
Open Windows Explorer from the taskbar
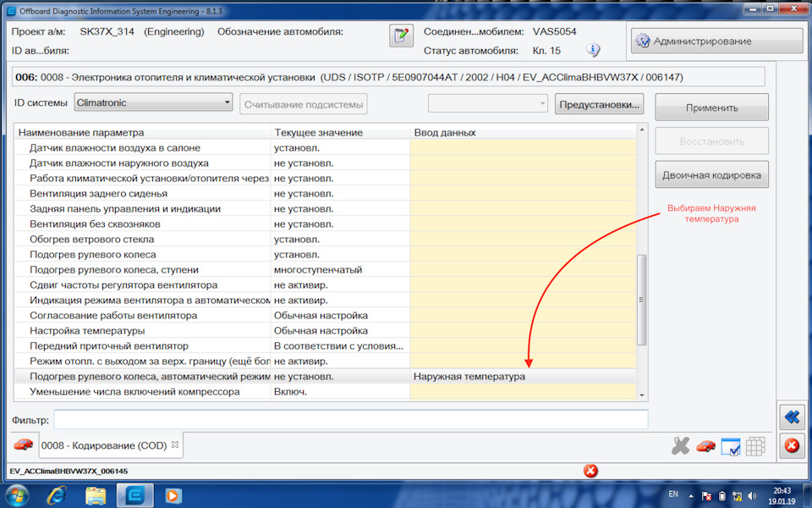(96, 495)
